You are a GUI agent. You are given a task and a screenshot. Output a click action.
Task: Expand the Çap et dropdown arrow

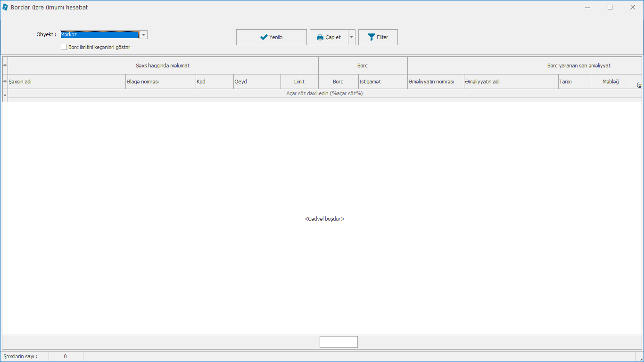click(352, 37)
